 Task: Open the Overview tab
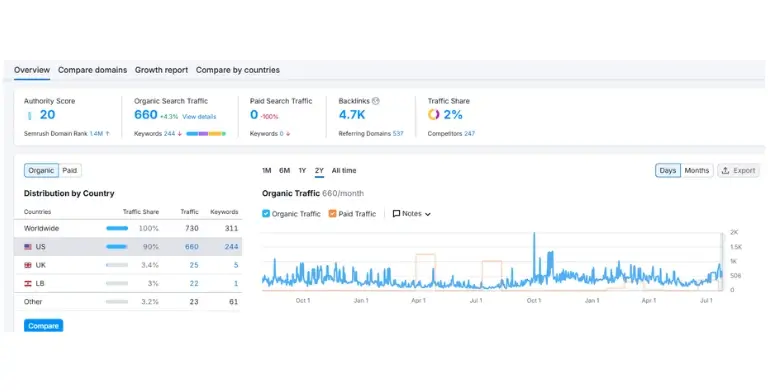pyautogui.click(x=32, y=70)
